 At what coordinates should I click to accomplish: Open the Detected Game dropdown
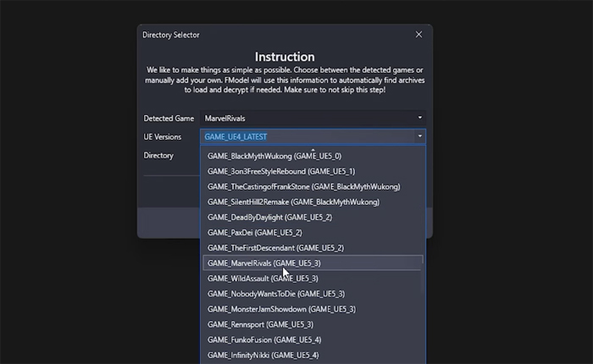pos(419,118)
